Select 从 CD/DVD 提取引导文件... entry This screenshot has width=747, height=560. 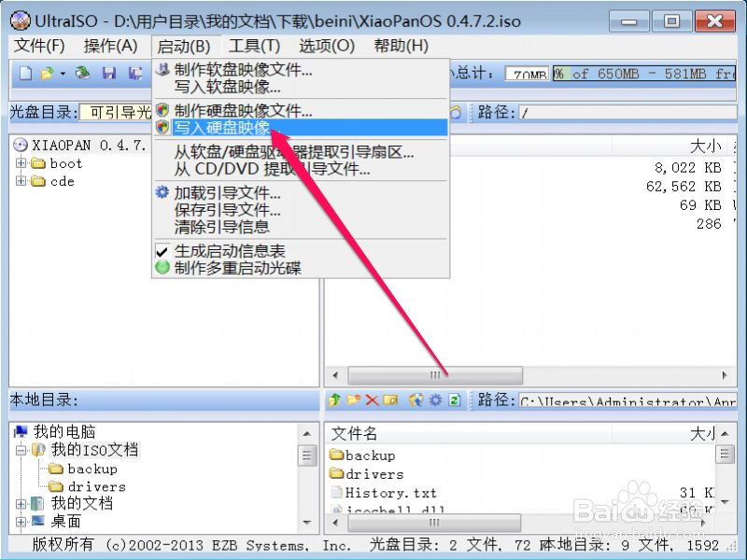tap(301, 169)
